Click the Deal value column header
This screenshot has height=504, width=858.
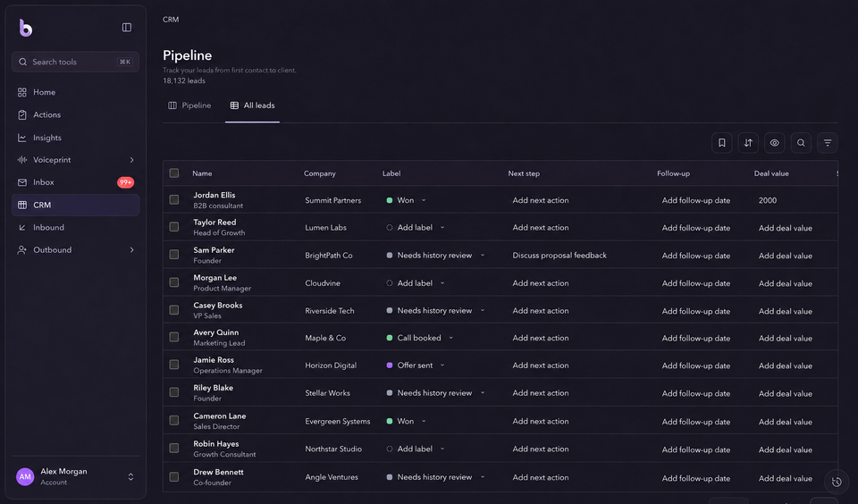tap(771, 173)
